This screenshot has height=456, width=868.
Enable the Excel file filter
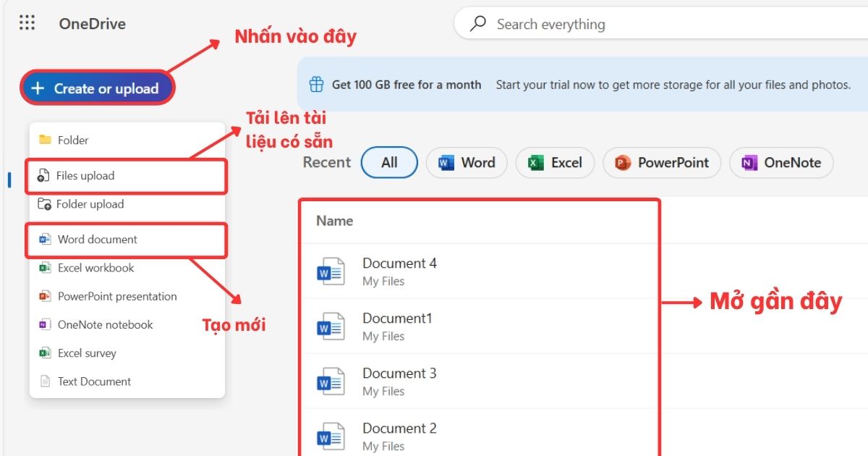pos(555,162)
